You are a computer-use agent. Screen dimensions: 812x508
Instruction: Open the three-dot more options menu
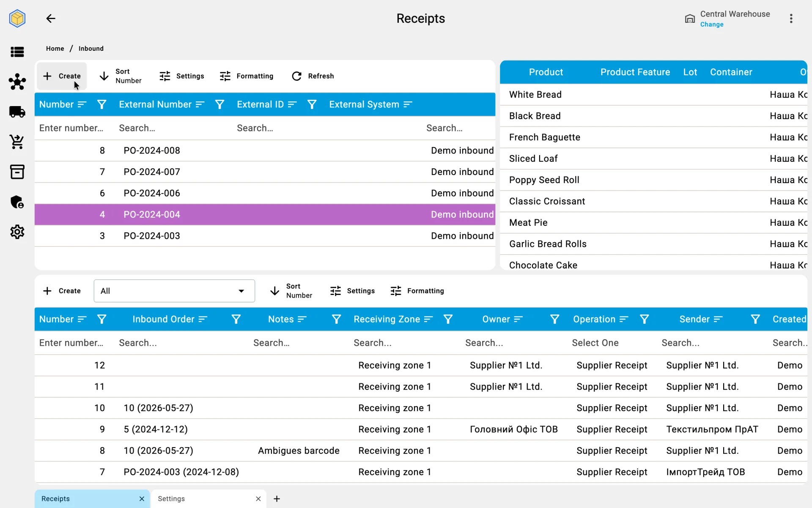pyautogui.click(x=791, y=19)
